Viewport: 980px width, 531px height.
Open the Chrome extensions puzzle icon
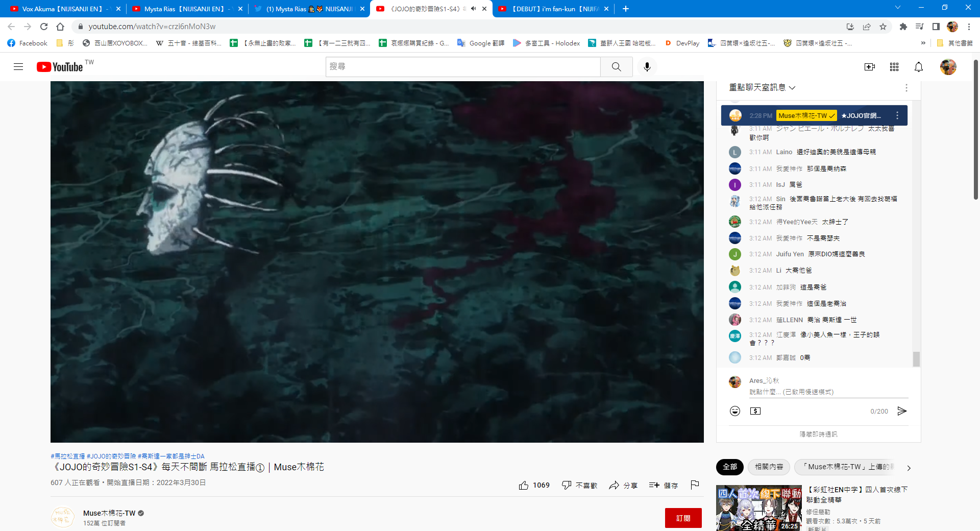pos(903,27)
